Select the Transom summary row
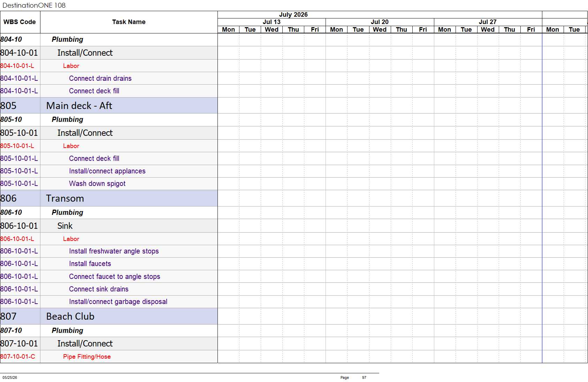Screen dimensions: 588x382 [129, 198]
